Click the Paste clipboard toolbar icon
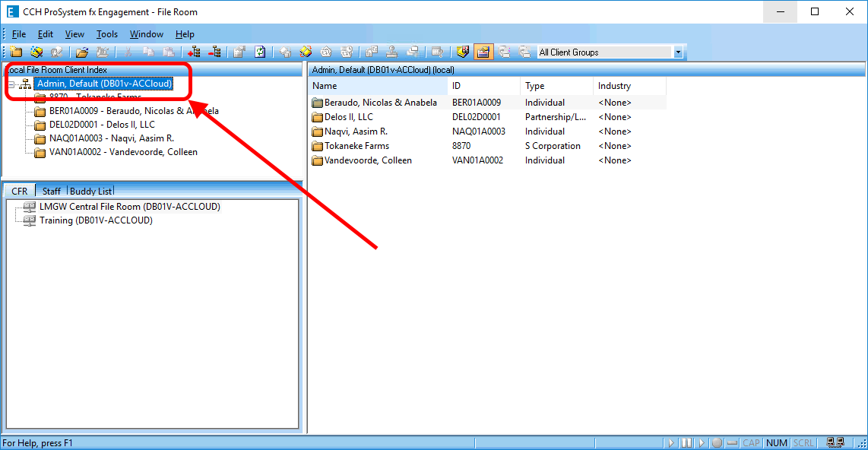This screenshot has width=868, height=450. (169, 52)
